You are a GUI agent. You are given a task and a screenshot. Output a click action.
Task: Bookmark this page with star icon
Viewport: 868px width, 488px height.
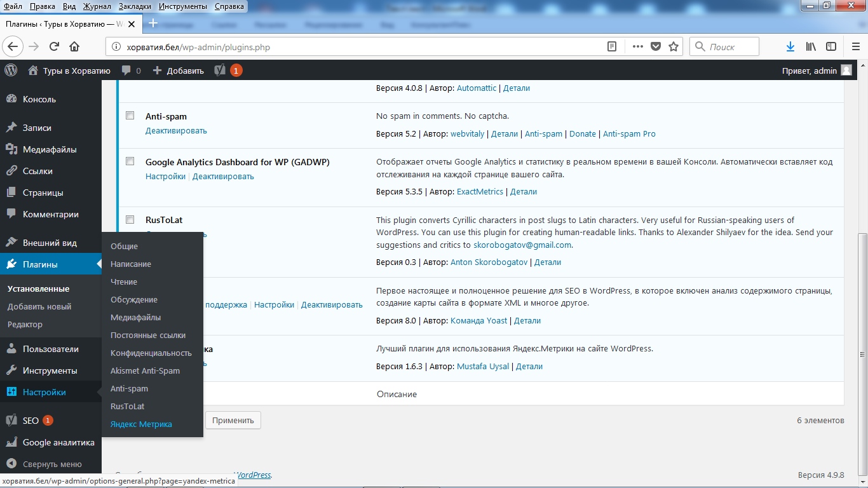tap(674, 46)
